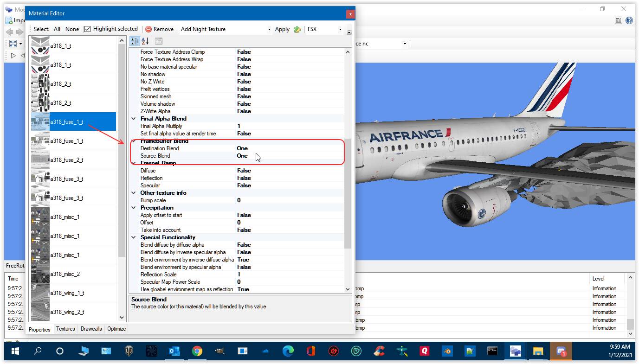Toggle the Highlight selected checkbox
The image size is (639, 364).
coord(87,29)
